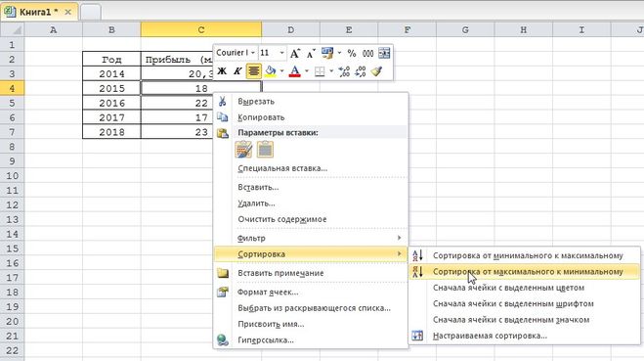
Task: Select column D header
Action: (291, 29)
